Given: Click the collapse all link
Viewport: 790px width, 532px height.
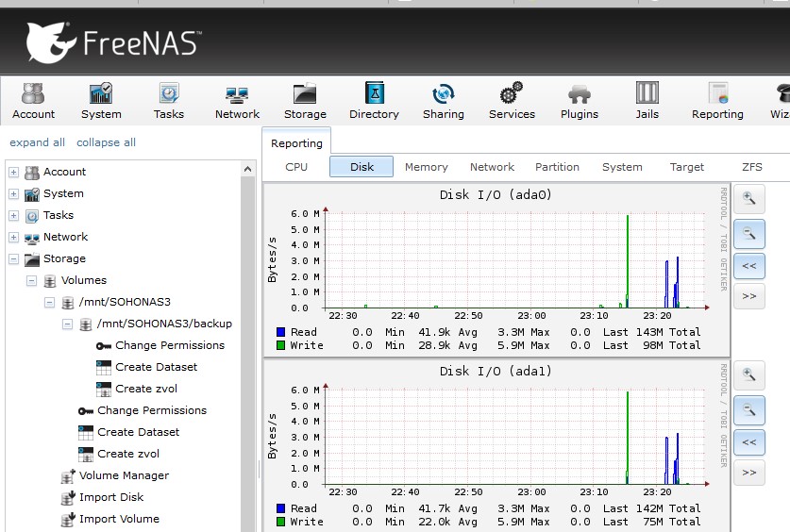Looking at the screenshot, I should (106, 142).
